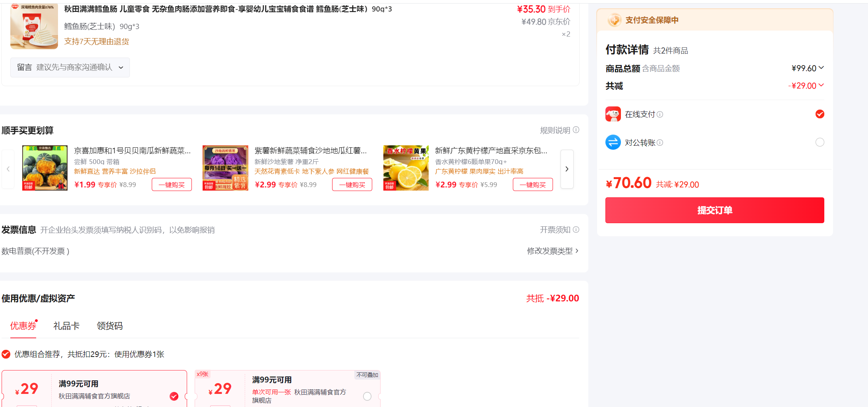Click 一键购买 for the 贝贝南瓜 pumpkin

172,185
